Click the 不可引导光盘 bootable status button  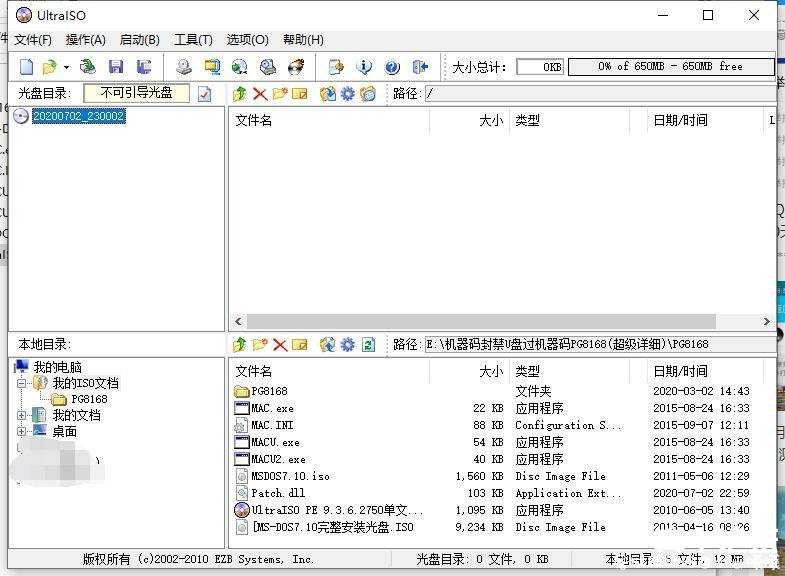(x=137, y=93)
